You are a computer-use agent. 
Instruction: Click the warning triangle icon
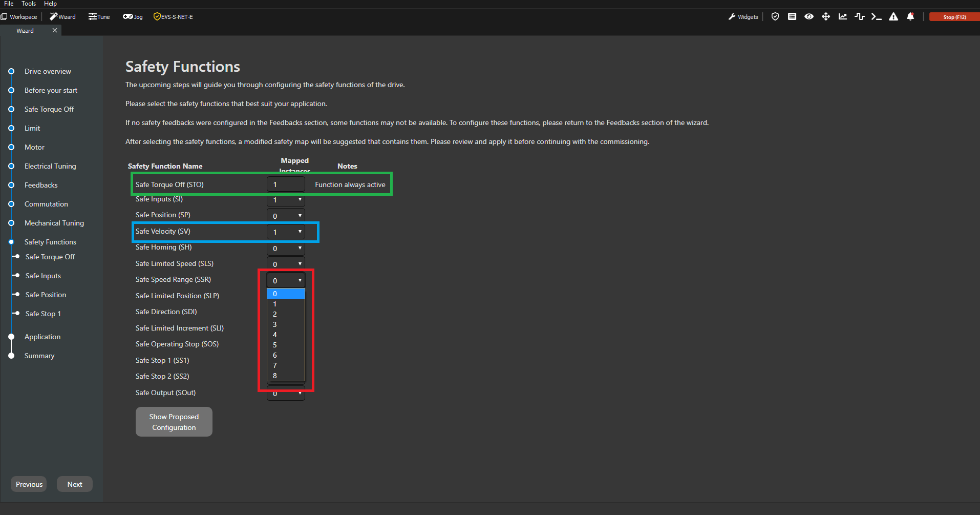pos(893,17)
